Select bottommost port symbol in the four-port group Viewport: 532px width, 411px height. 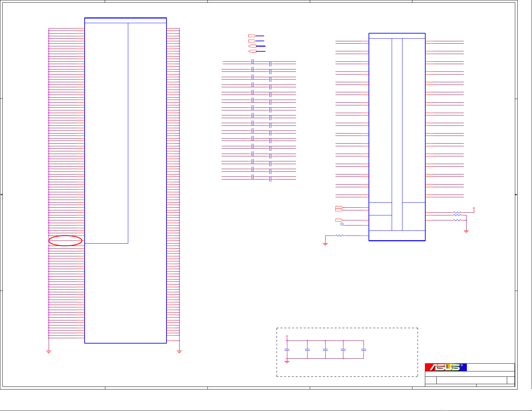click(252, 51)
